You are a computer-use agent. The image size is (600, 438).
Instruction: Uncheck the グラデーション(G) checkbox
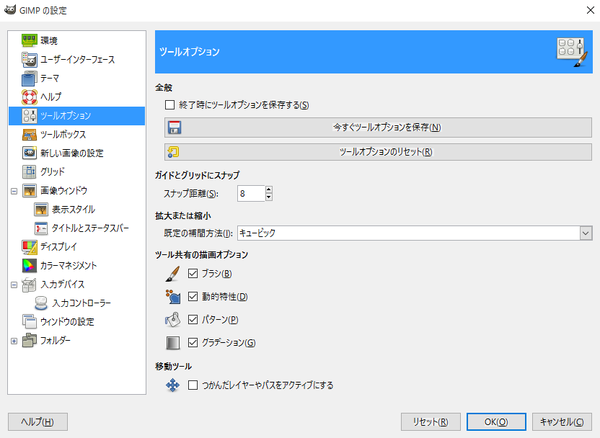[193, 342]
